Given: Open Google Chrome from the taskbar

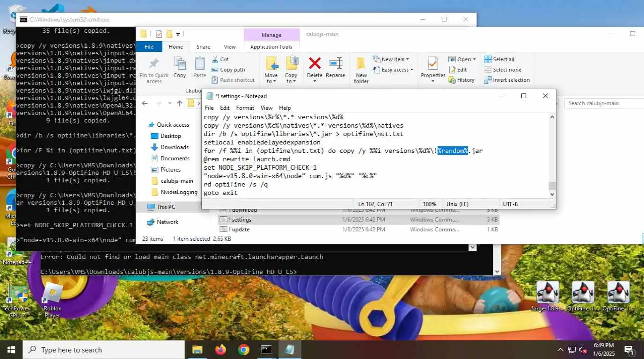Looking at the screenshot, I should pos(243,349).
